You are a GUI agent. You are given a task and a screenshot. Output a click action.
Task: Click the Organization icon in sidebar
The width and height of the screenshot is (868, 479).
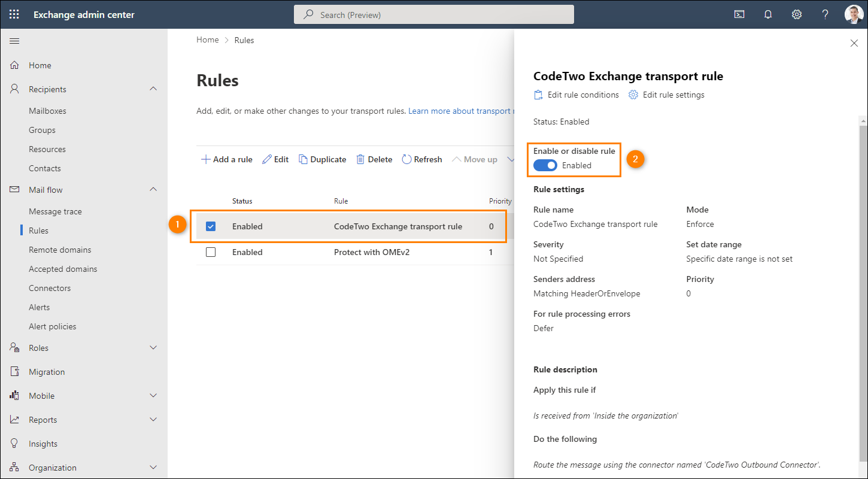15,468
